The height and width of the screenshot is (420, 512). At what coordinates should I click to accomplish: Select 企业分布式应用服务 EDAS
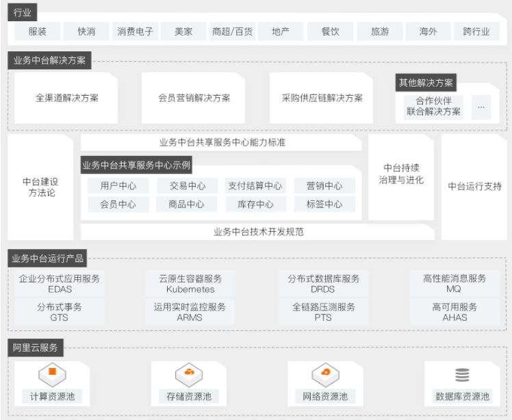tap(60, 284)
